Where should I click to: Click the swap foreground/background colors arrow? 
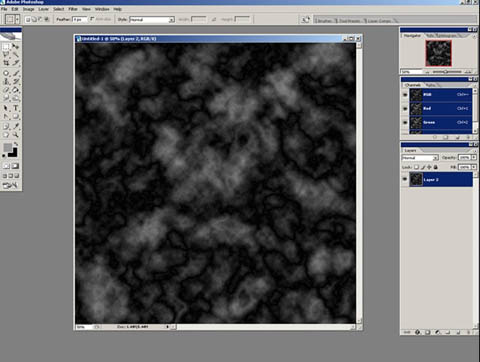[x=16, y=144]
